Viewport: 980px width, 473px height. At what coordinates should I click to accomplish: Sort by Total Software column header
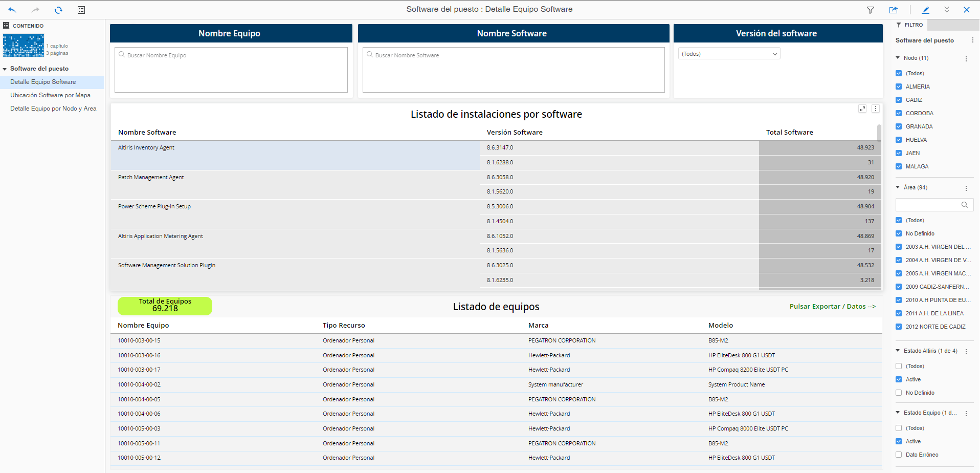pyautogui.click(x=790, y=132)
